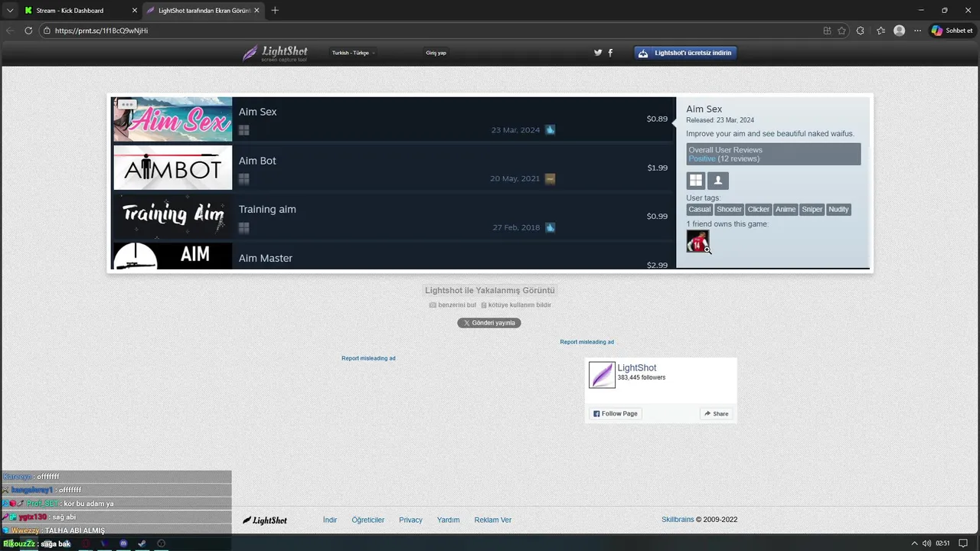Image resolution: width=980 pixels, height=551 pixels.
Task: Click Lightshot'ı ücretsiz indirin download button
Action: coord(686,53)
